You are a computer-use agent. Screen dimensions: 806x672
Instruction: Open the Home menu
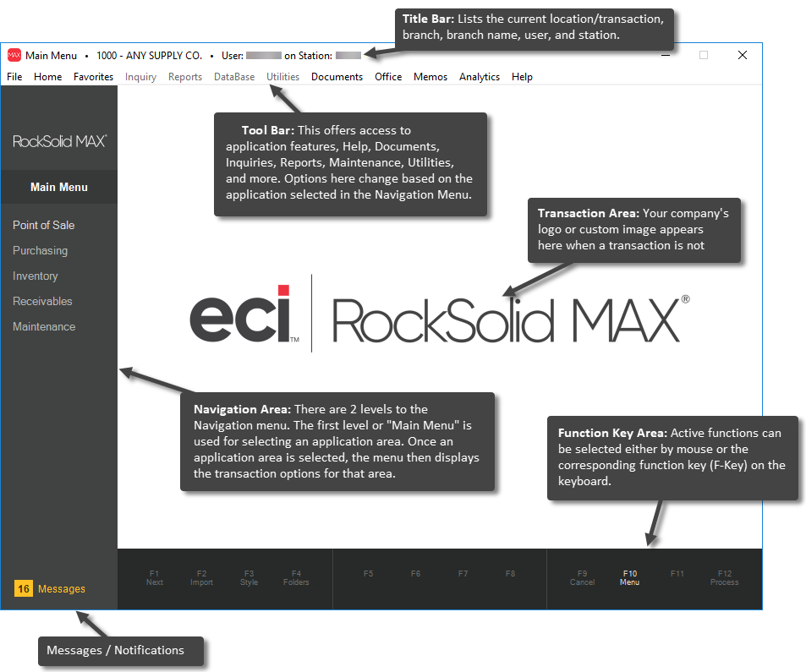point(48,77)
